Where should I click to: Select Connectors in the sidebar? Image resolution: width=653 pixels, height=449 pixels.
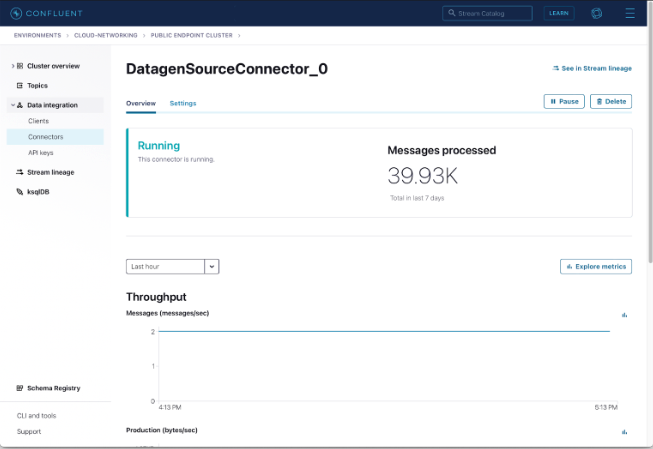55,137
